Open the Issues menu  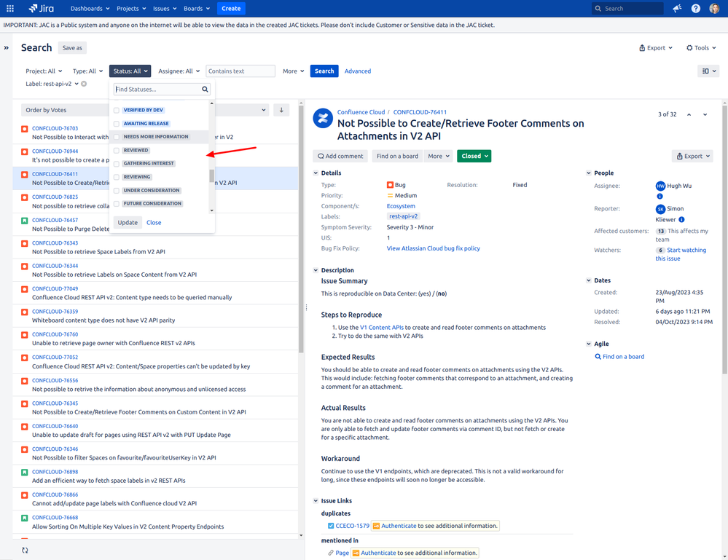click(x=165, y=8)
